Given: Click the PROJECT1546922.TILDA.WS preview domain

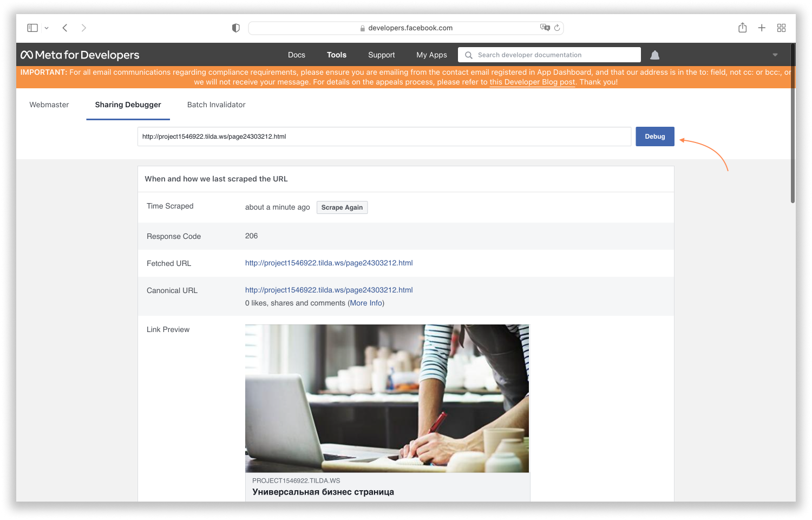Looking at the screenshot, I should click(296, 480).
